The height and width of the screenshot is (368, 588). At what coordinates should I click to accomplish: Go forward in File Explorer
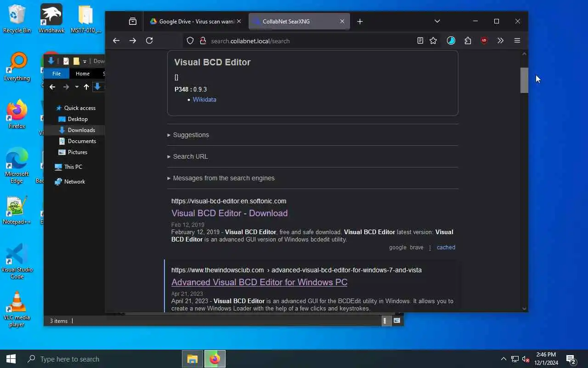tap(66, 87)
